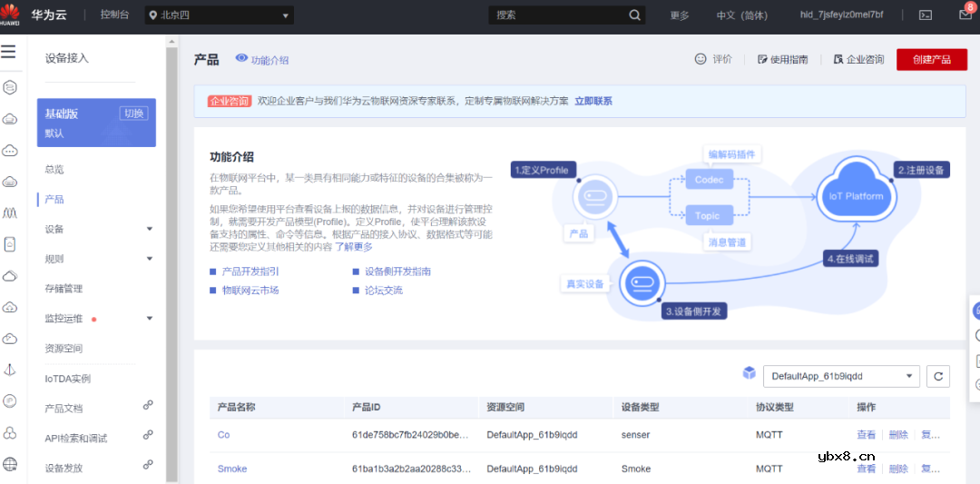Open the Co product link

coord(224,435)
